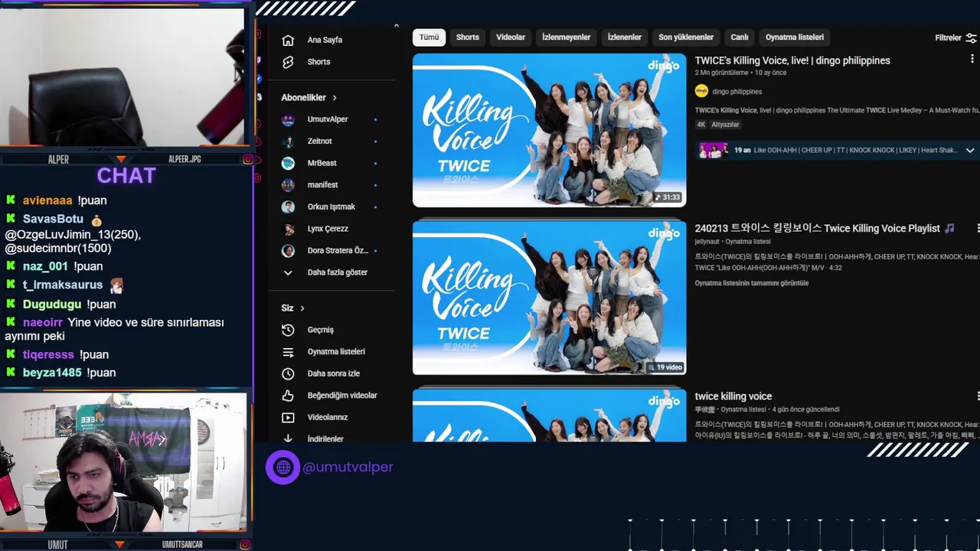The height and width of the screenshot is (551, 980).
Task: Click the 4K badge
Action: pyautogui.click(x=701, y=125)
